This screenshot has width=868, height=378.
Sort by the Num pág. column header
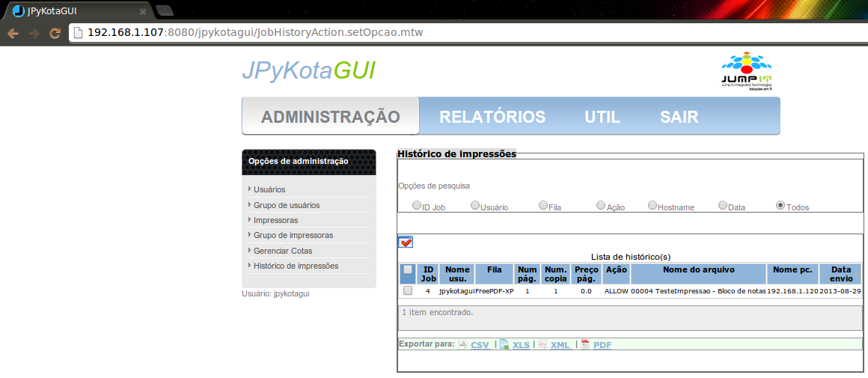tap(527, 274)
